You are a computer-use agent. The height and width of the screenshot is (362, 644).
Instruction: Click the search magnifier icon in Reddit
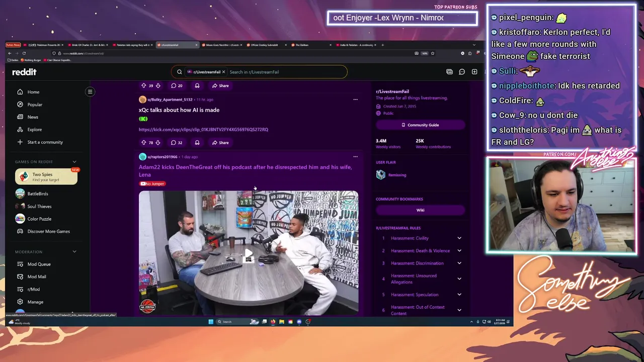pos(180,72)
